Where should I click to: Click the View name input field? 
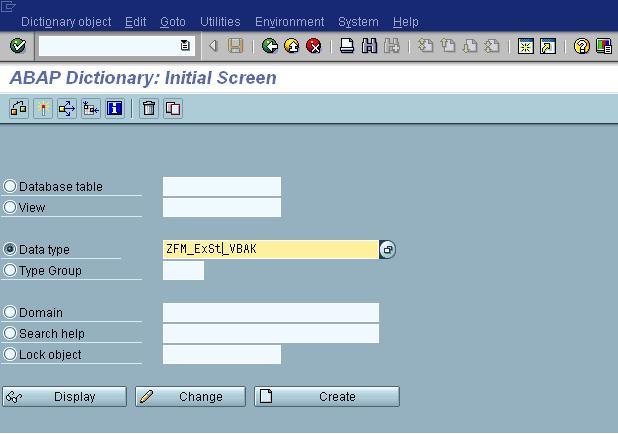click(x=222, y=207)
